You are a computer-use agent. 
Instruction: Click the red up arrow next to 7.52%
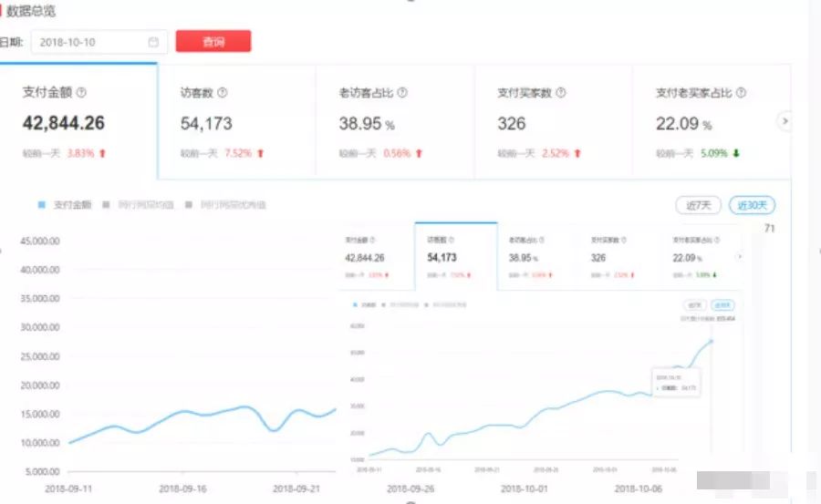coord(260,153)
